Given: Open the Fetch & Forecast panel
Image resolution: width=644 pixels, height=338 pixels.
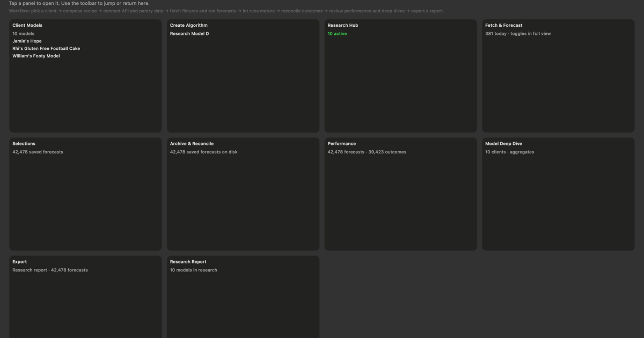Looking at the screenshot, I should pyautogui.click(x=558, y=76).
